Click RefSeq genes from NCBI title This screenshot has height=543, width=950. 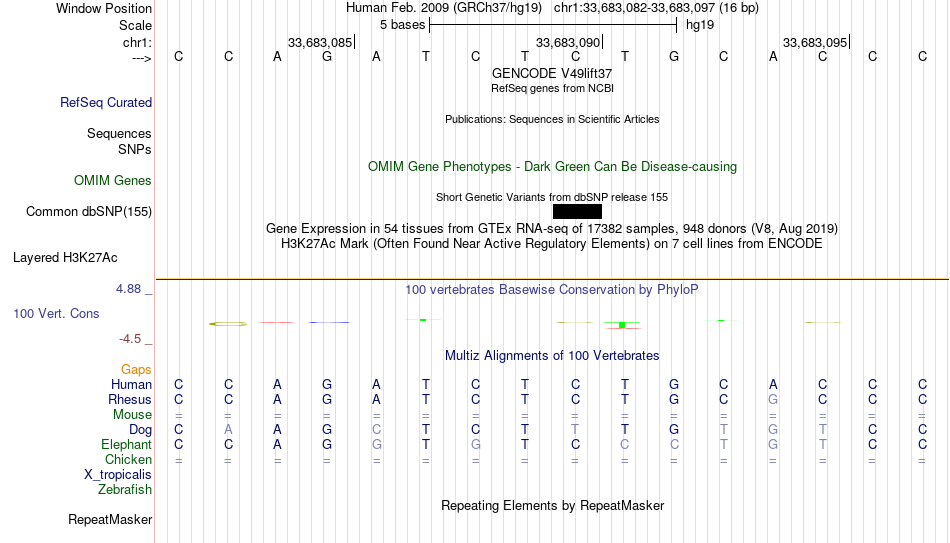tap(552, 88)
